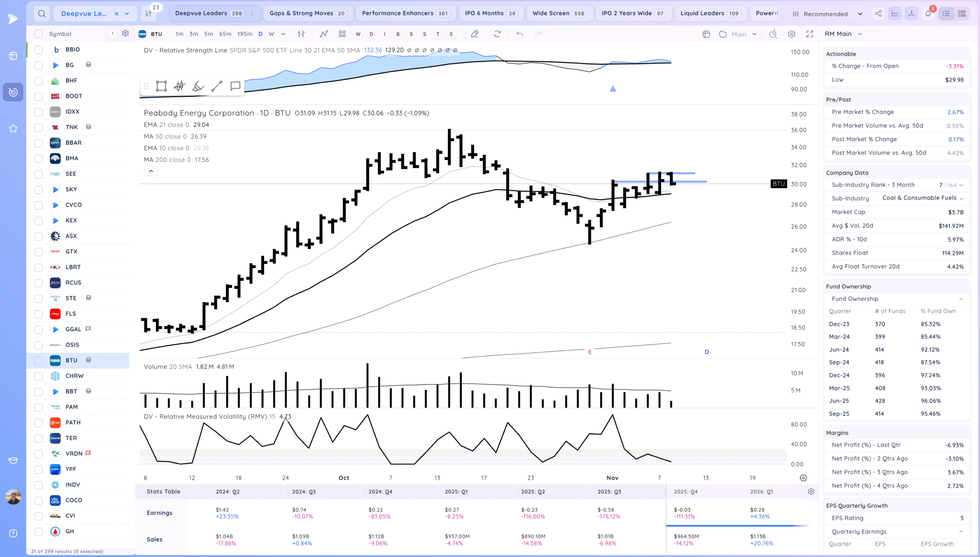The image size is (980, 557).
Task: Check the BBIO symbol checkbox
Action: (x=38, y=50)
